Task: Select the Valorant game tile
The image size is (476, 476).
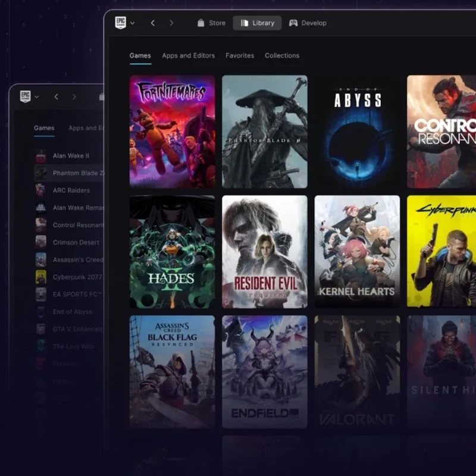Action: [x=358, y=372]
